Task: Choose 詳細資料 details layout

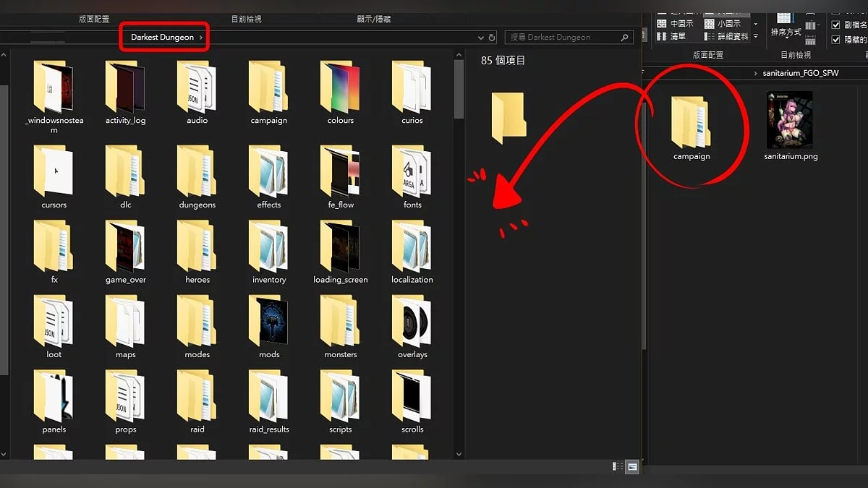Action: [x=727, y=36]
